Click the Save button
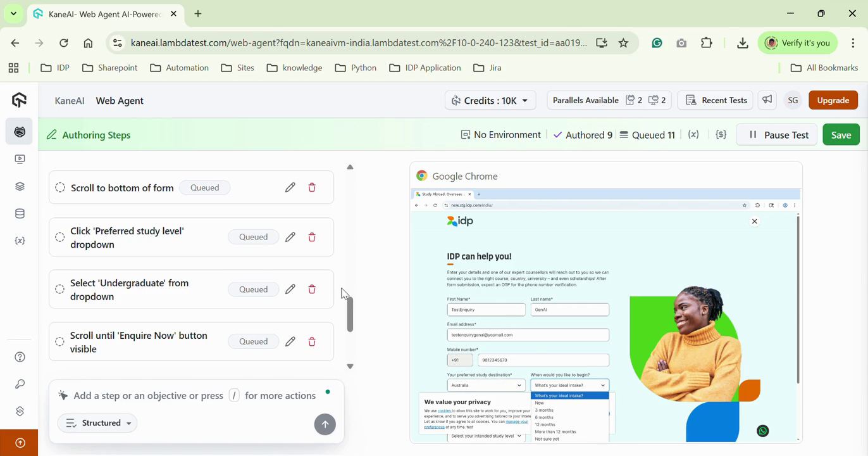The height and width of the screenshot is (456, 868). click(841, 135)
